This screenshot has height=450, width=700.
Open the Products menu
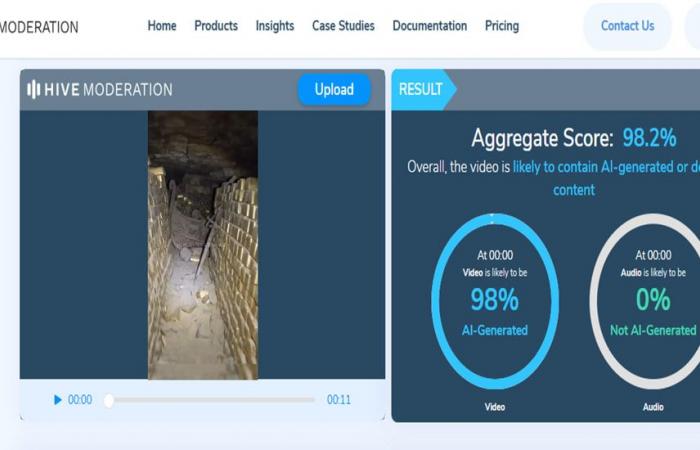click(216, 26)
